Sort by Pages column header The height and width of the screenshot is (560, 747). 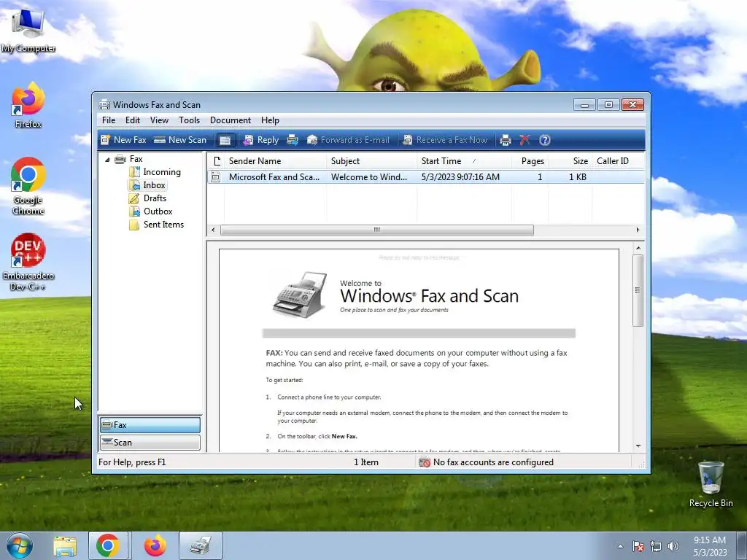coord(530,161)
